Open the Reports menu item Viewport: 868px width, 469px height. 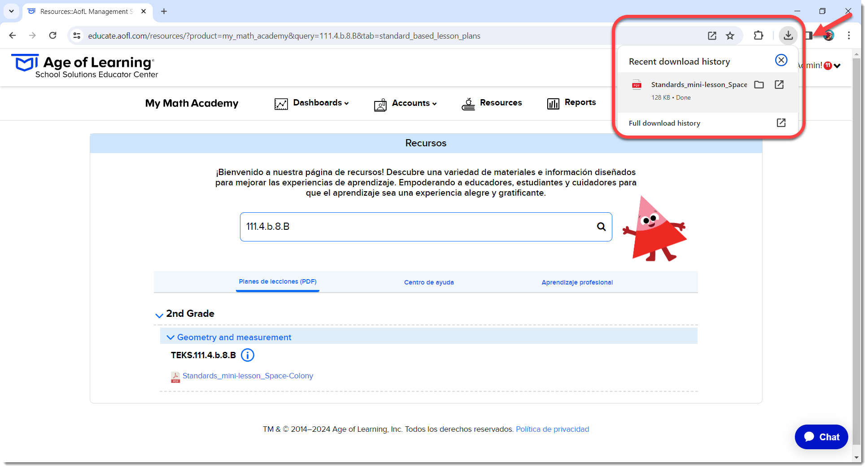(x=580, y=102)
